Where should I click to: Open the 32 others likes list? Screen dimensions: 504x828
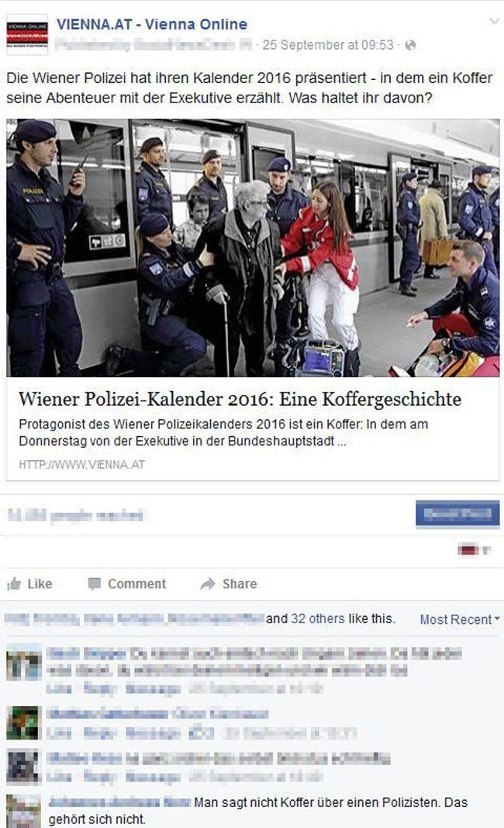(318, 618)
